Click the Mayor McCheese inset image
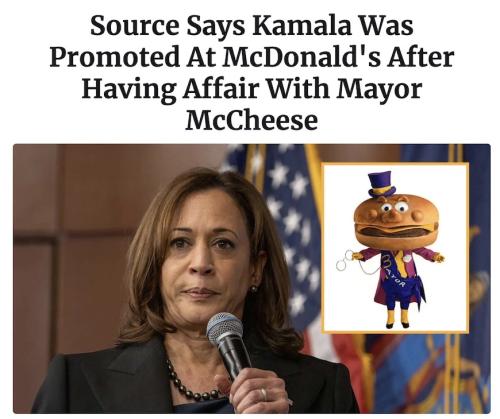Viewport: 500px width, 419px height. point(396,248)
